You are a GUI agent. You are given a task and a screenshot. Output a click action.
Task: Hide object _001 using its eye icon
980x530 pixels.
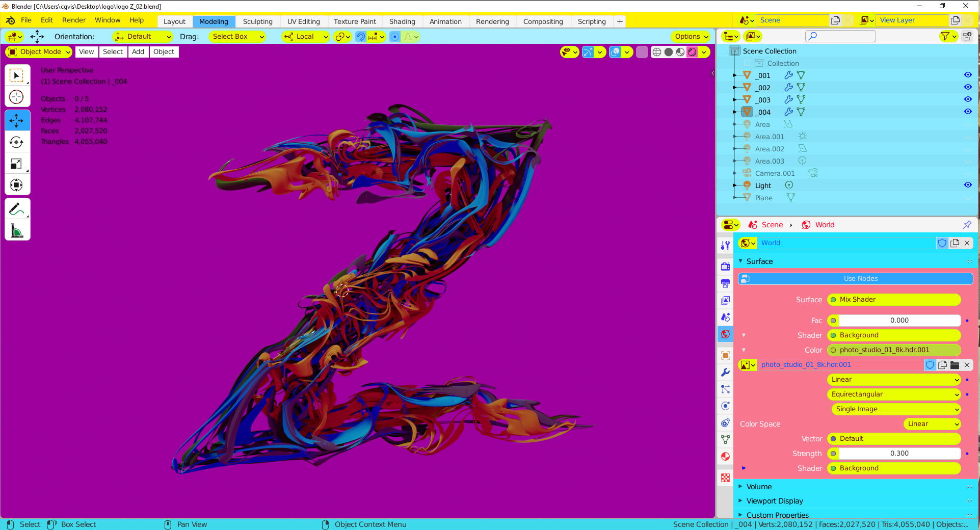point(968,75)
